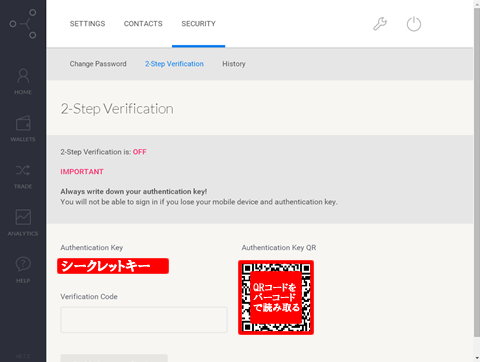This screenshot has width=480, height=362.
Task: Select the Security tab
Action: (x=198, y=24)
